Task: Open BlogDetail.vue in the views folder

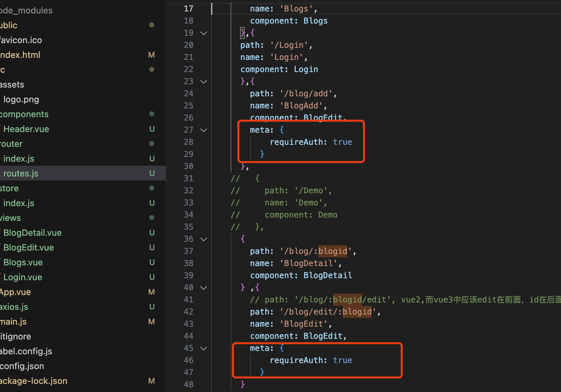Action: (32, 233)
